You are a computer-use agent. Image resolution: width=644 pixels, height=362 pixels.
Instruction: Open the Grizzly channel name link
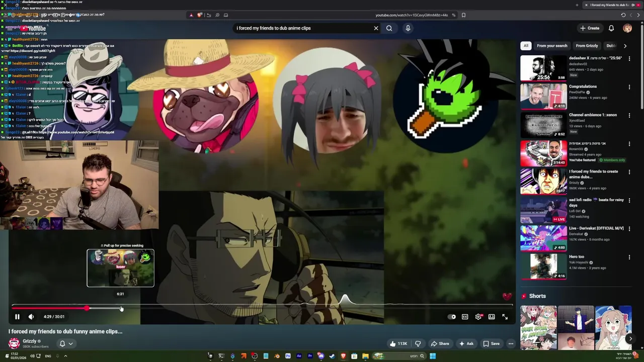coord(29,341)
